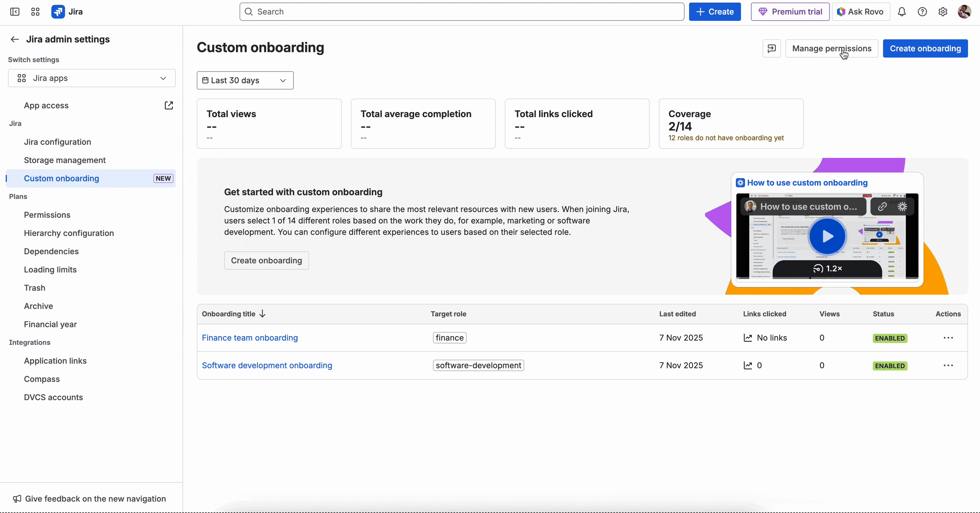Open App access external link icon
Screen dimensions: 980x513
[169, 105]
